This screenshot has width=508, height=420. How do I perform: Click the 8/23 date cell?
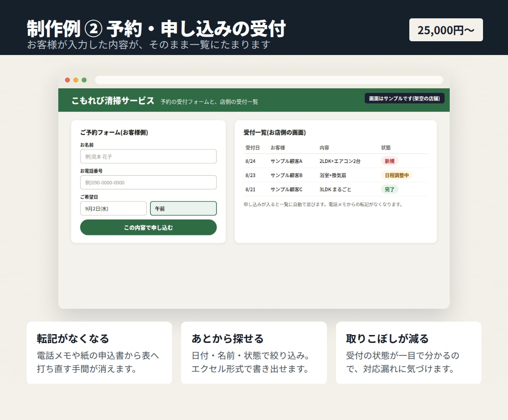[251, 175]
